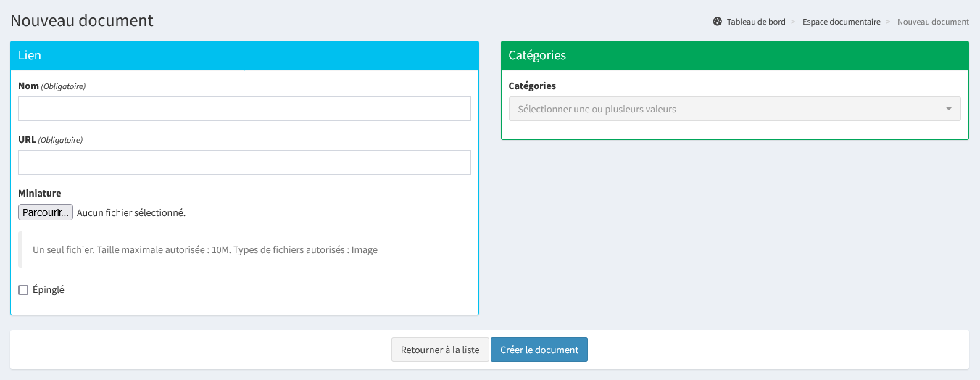Screen dimensions: 980x380
Task: Click the Épinglé checkbox label text
Action: click(49, 290)
